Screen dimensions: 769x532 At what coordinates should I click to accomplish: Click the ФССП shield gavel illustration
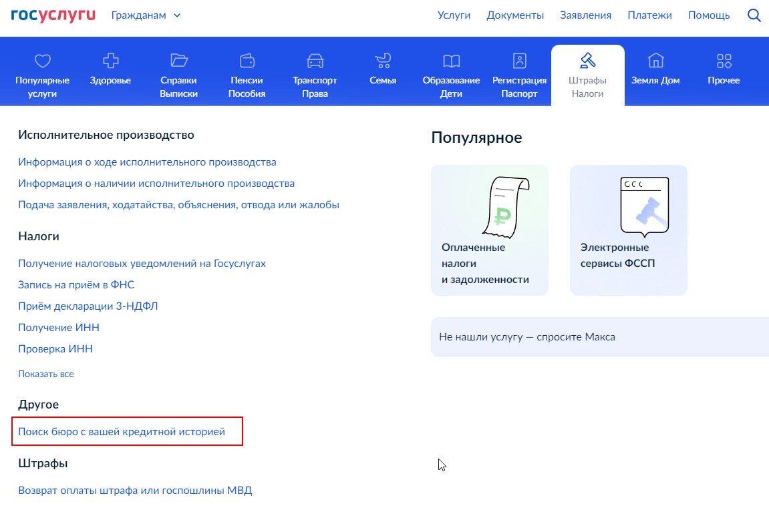tap(645, 207)
